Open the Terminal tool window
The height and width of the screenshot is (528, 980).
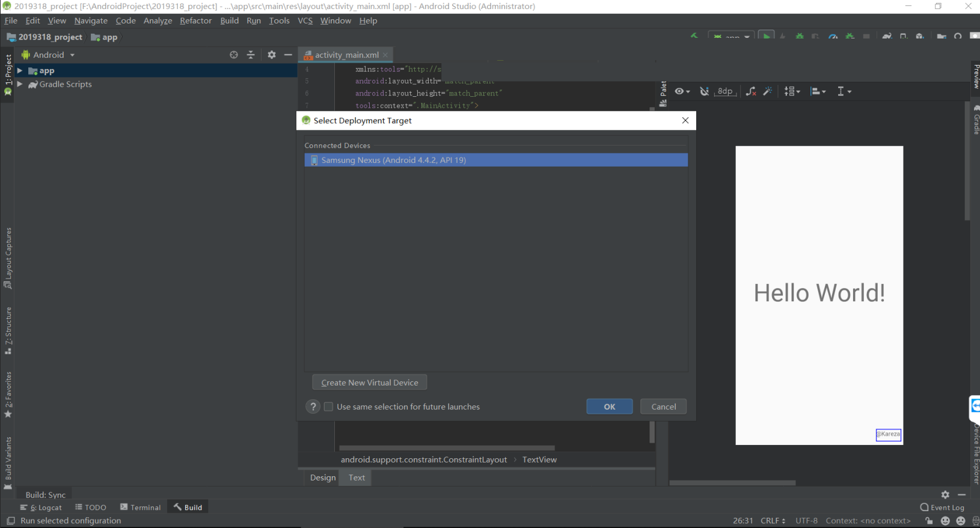(141, 508)
